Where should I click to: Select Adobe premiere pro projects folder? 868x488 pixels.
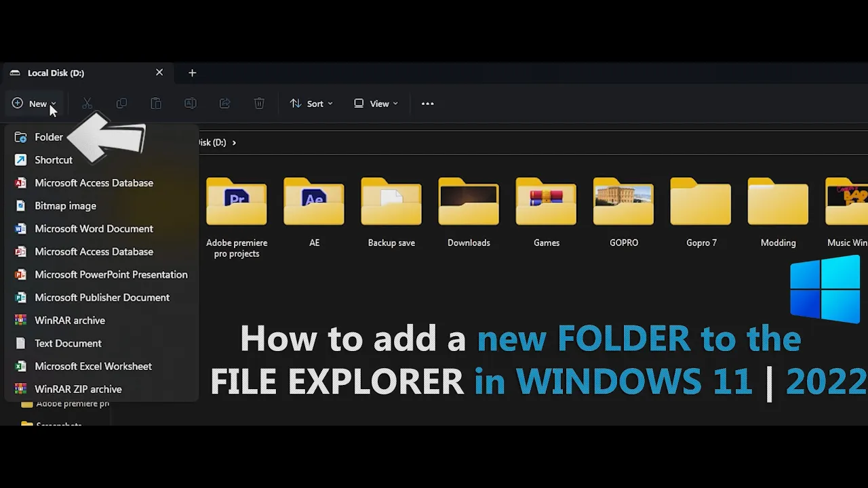237,217
